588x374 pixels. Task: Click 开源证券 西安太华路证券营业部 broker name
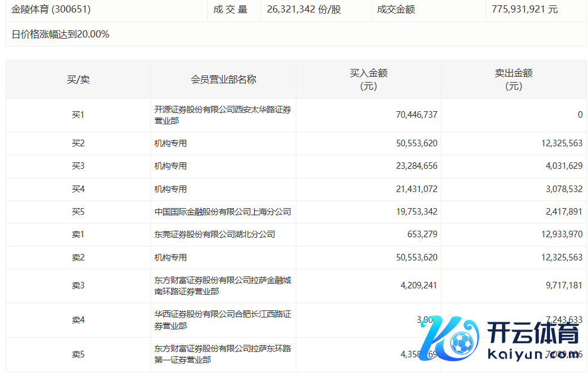click(223, 115)
